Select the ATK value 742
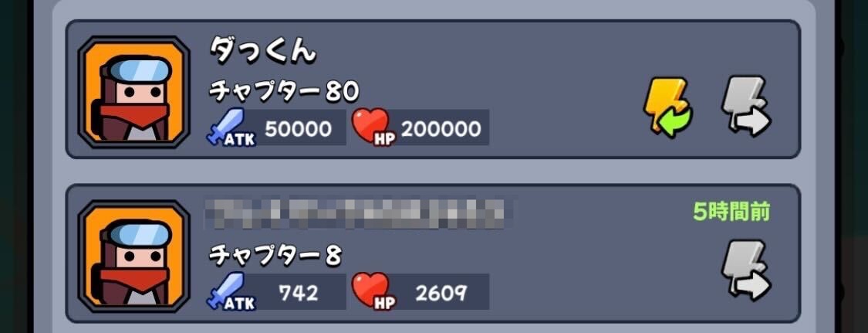Viewport: 868px width, 333px height. pos(299,293)
